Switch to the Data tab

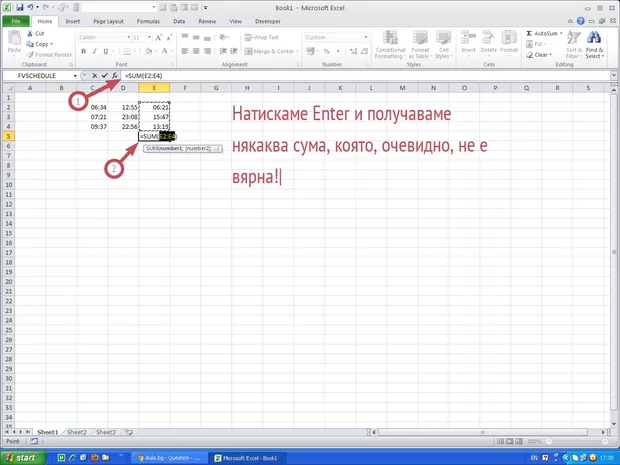pos(179,21)
